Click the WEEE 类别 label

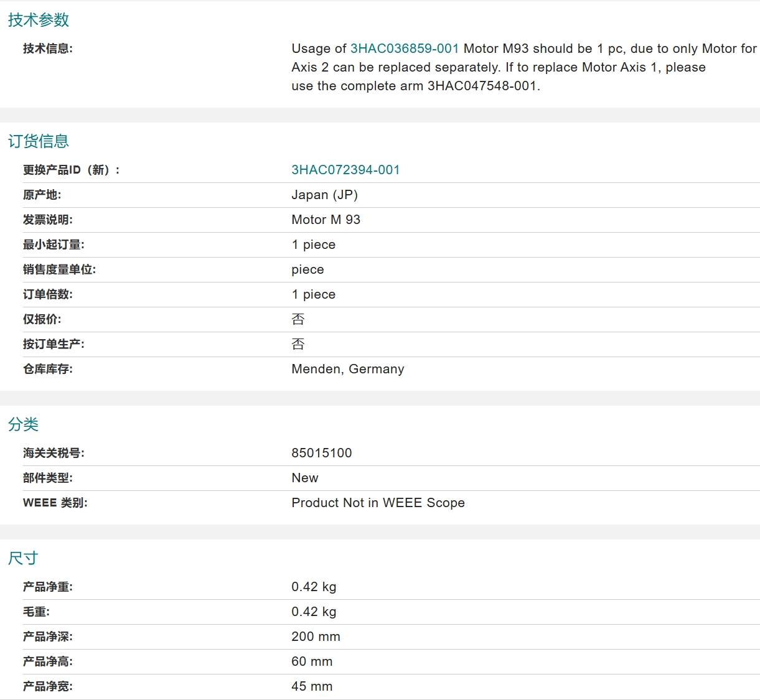55,503
